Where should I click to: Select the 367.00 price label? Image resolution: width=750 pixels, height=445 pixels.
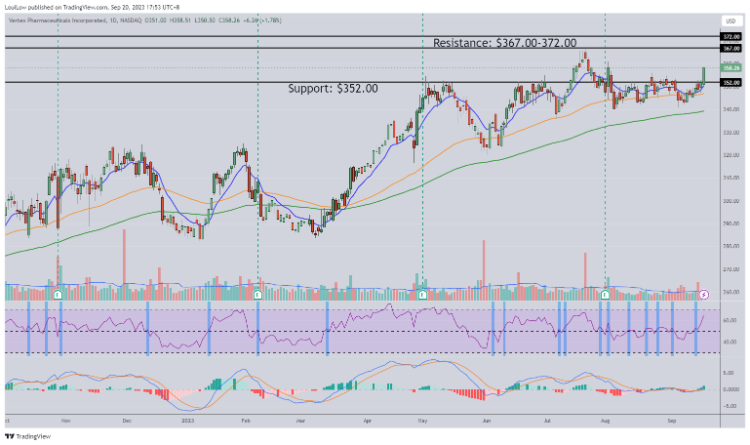coord(731,48)
